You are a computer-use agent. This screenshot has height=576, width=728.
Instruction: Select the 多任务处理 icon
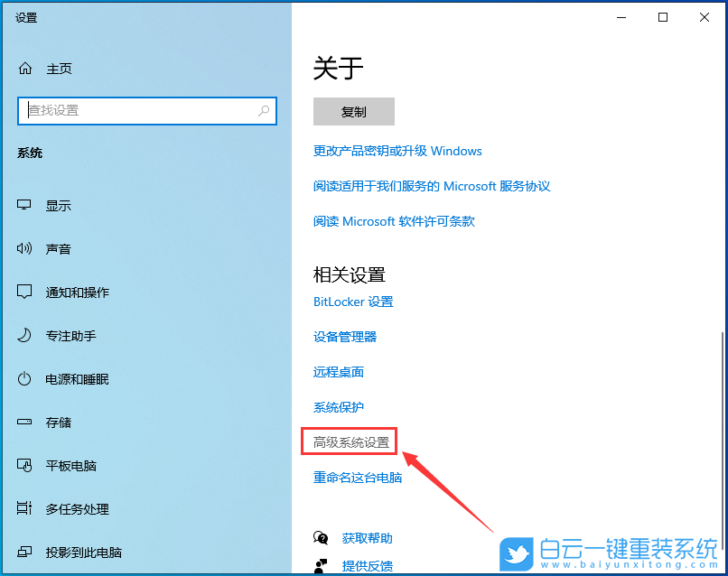(26, 508)
